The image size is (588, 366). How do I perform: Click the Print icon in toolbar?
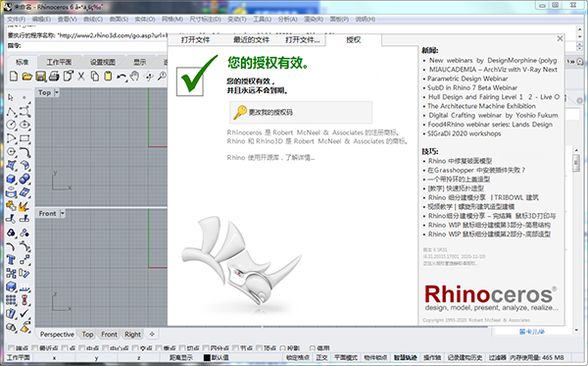pyautogui.click(x=54, y=77)
